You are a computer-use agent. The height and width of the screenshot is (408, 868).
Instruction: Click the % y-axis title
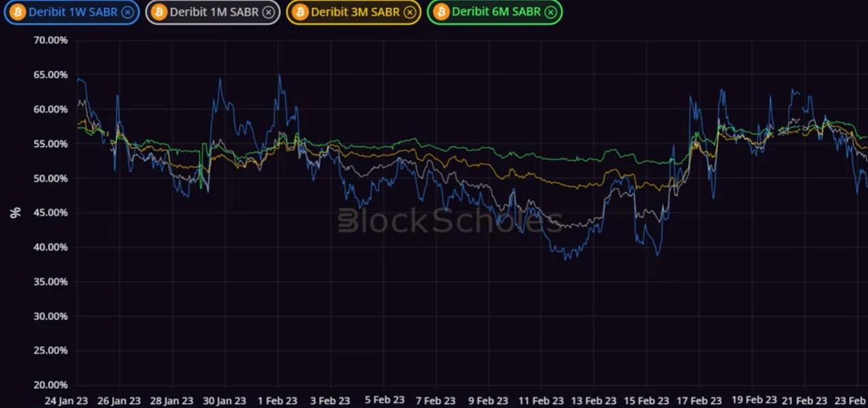coord(16,213)
